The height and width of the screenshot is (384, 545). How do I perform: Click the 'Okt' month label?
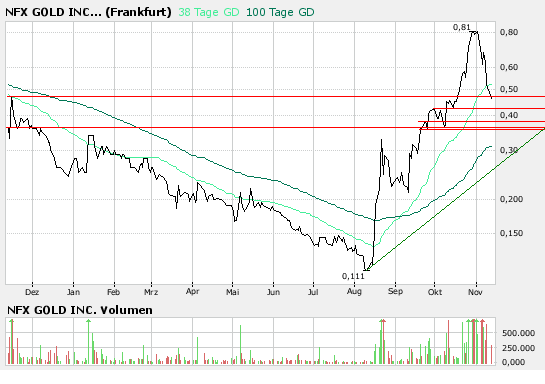pos(434,292)
